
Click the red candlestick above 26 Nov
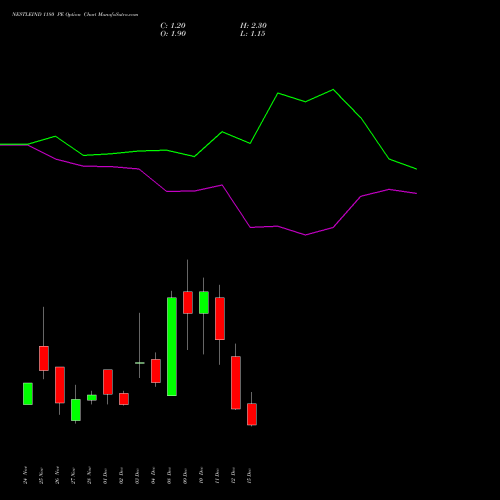click(60, 385)
